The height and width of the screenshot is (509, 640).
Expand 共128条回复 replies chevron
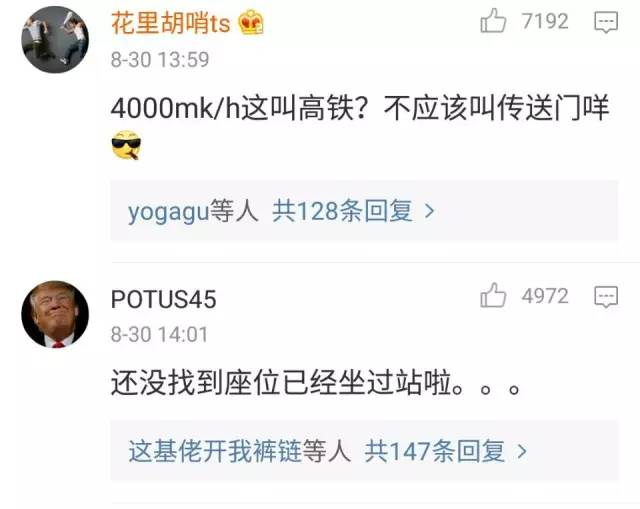[x=429, y=211]
